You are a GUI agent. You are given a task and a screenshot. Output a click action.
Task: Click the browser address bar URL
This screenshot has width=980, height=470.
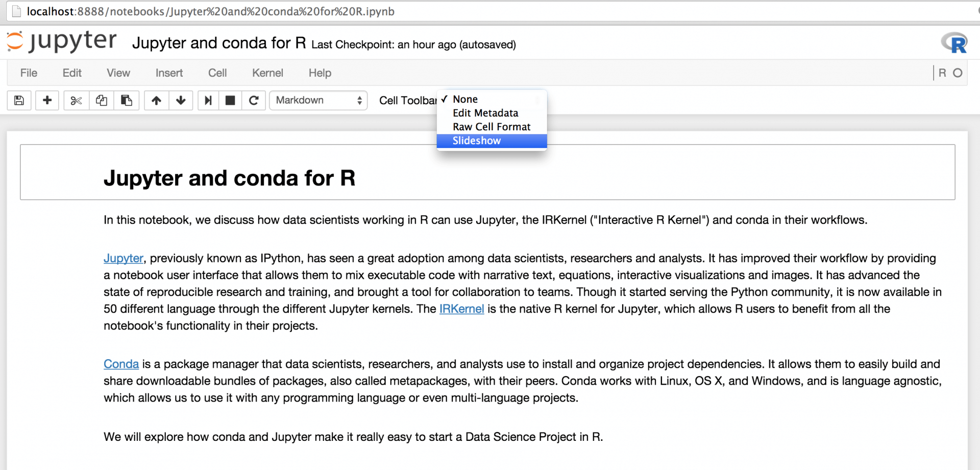coord(210,11)
